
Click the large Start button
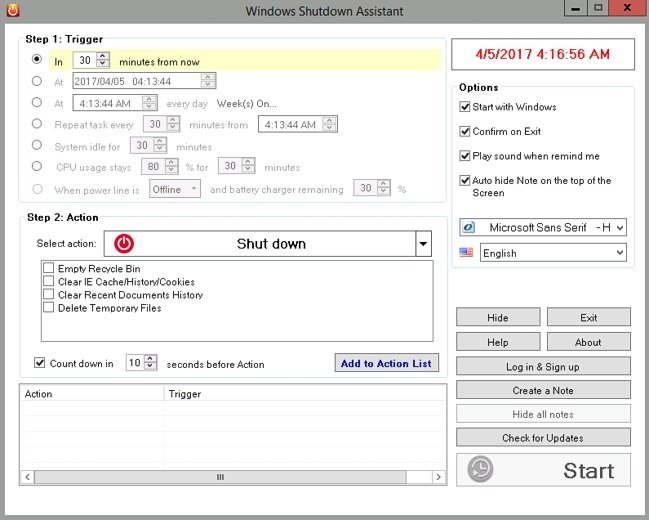543,469
